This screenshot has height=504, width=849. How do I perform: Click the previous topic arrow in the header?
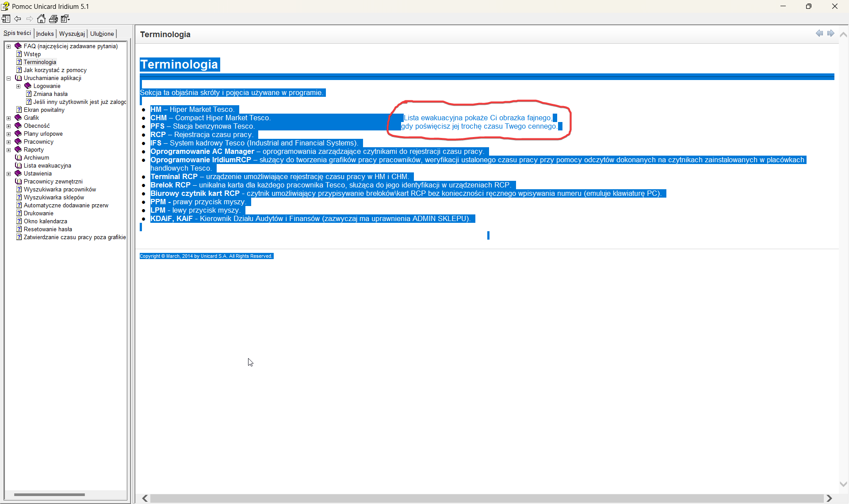click(x=819, y=33)
